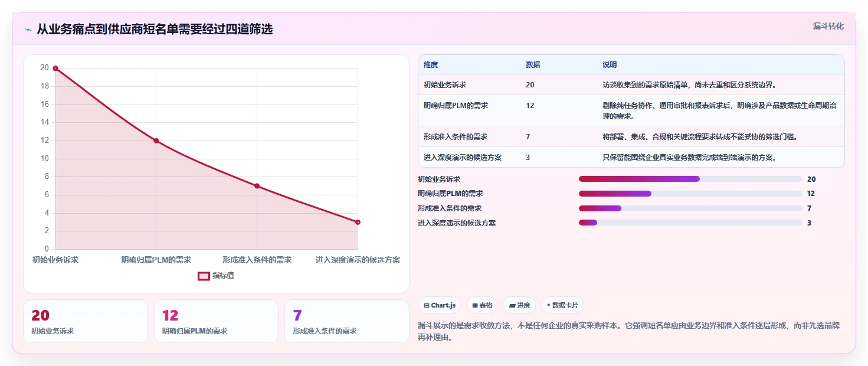Open the data card showing 12

tap(216, 321)
